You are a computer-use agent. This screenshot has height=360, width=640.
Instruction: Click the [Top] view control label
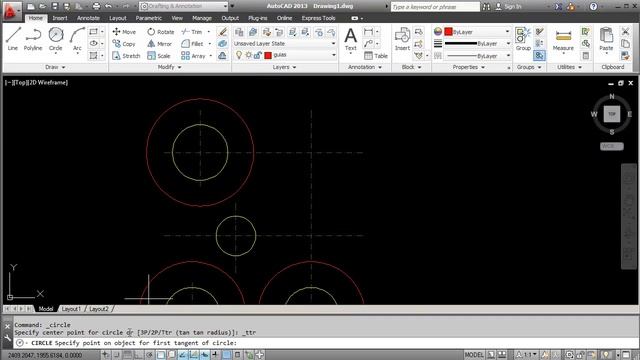tap(20, 82)
